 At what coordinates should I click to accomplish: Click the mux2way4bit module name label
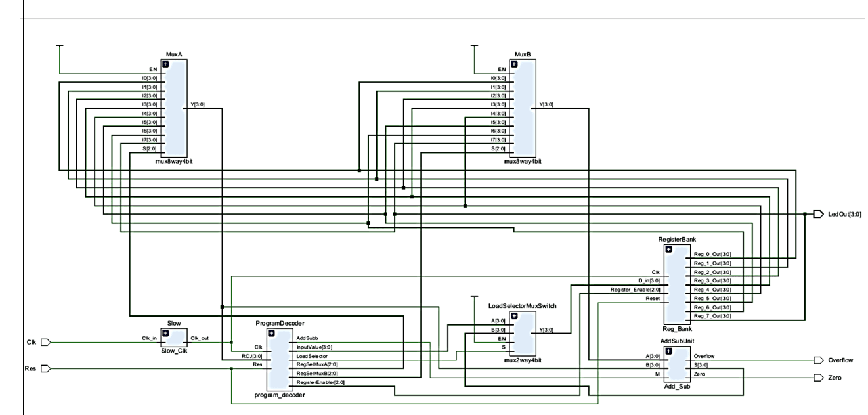click(x=523, y=360)
